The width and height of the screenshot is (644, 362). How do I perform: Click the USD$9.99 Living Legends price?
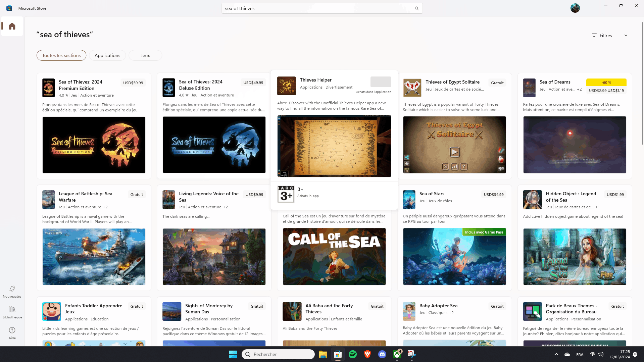pos(254,195)
